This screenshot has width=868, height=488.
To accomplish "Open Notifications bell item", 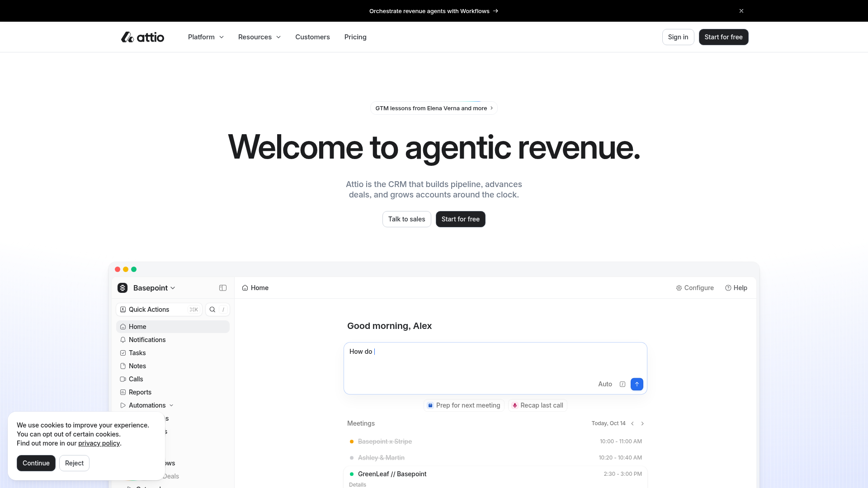I will (x=173, y=340).
